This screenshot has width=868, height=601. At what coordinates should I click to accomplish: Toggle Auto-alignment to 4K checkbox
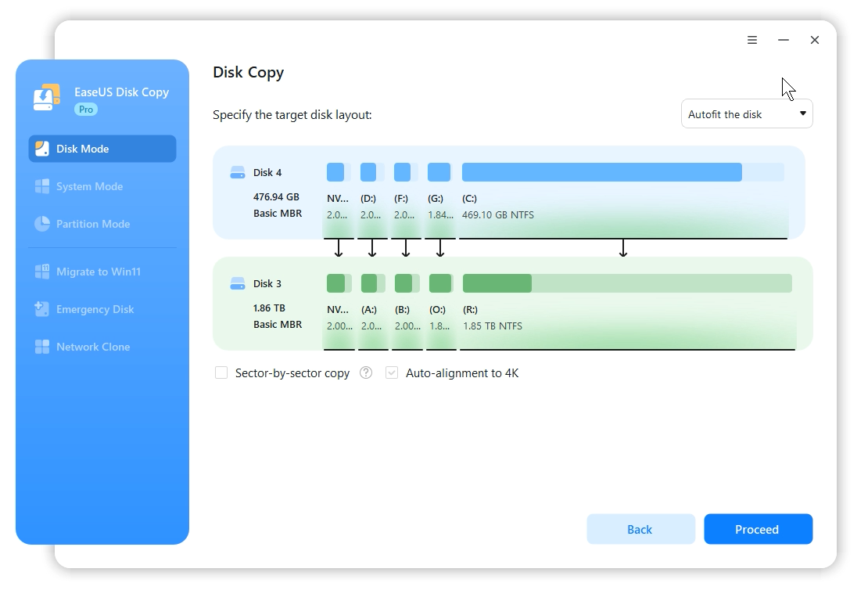tap(392, 372)
